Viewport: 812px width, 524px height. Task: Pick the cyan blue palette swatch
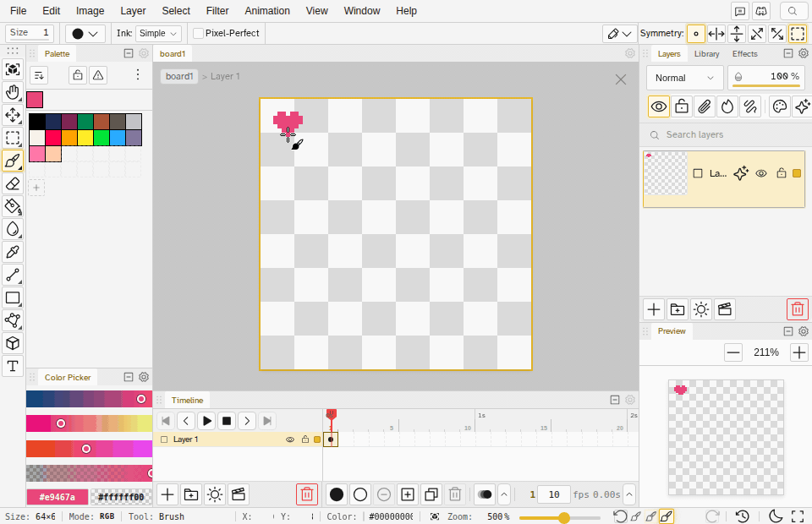coord(117,138)
